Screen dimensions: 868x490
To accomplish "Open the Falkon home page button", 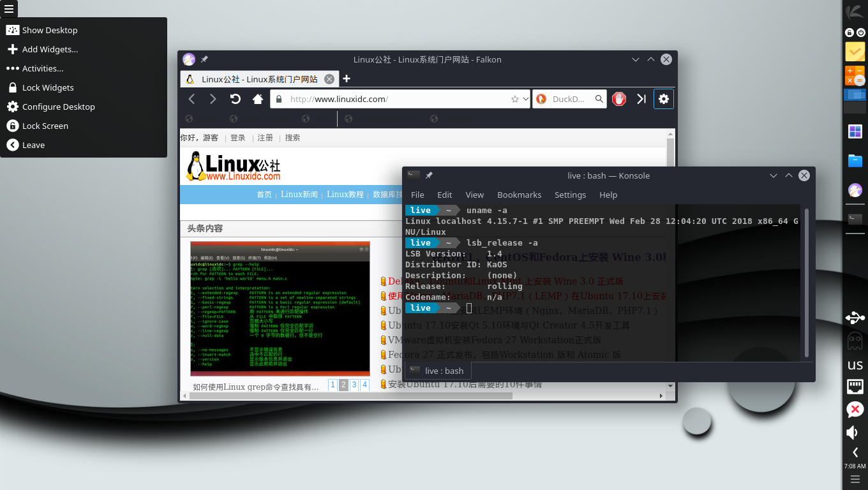I will pyautogui.click(x=258, y=99).
